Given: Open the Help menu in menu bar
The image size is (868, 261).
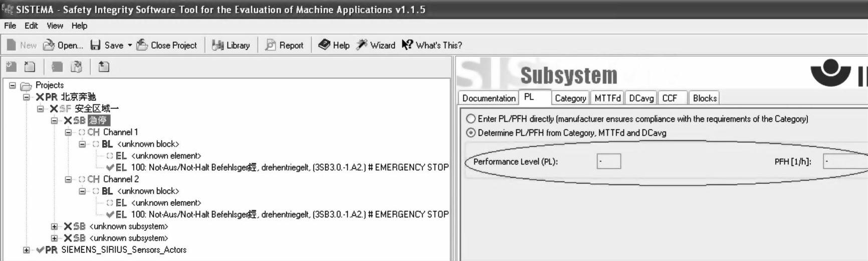Looking at the screenshot, I should [x=79, y=26].
